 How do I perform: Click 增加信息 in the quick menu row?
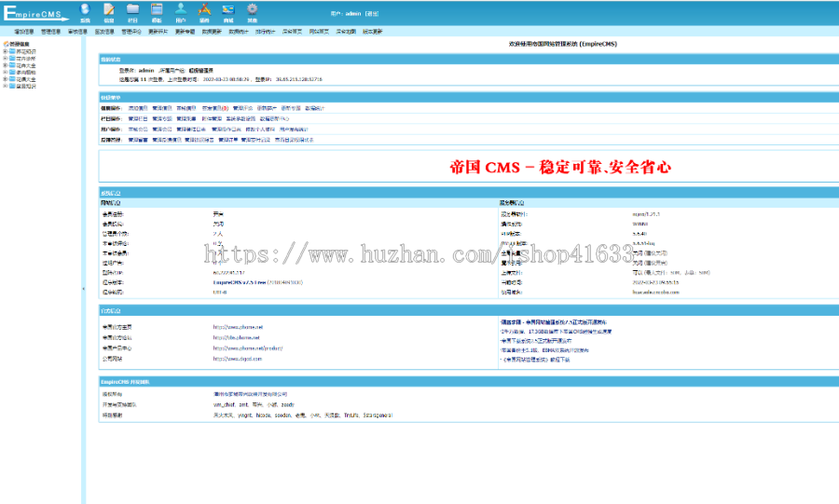point(138,108)
